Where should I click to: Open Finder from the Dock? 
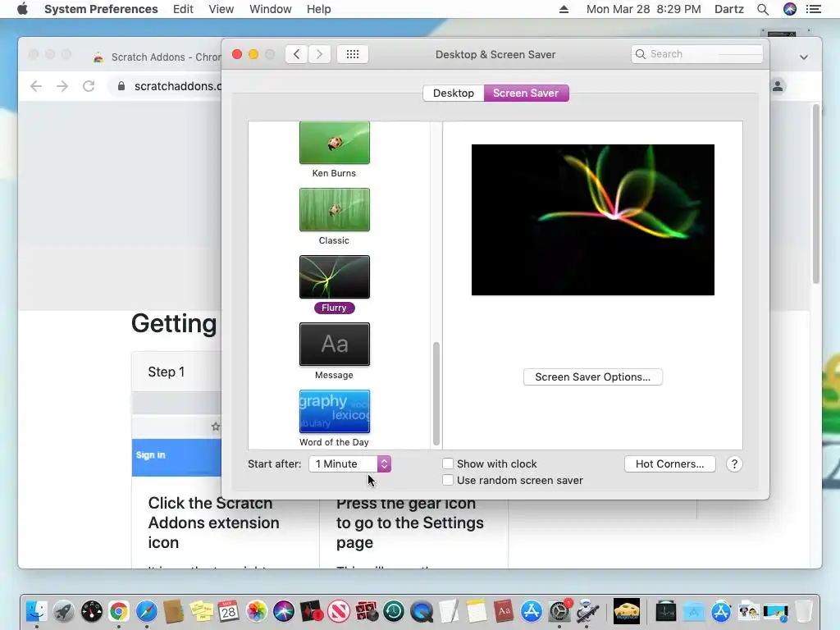click(x=36, y=610)
